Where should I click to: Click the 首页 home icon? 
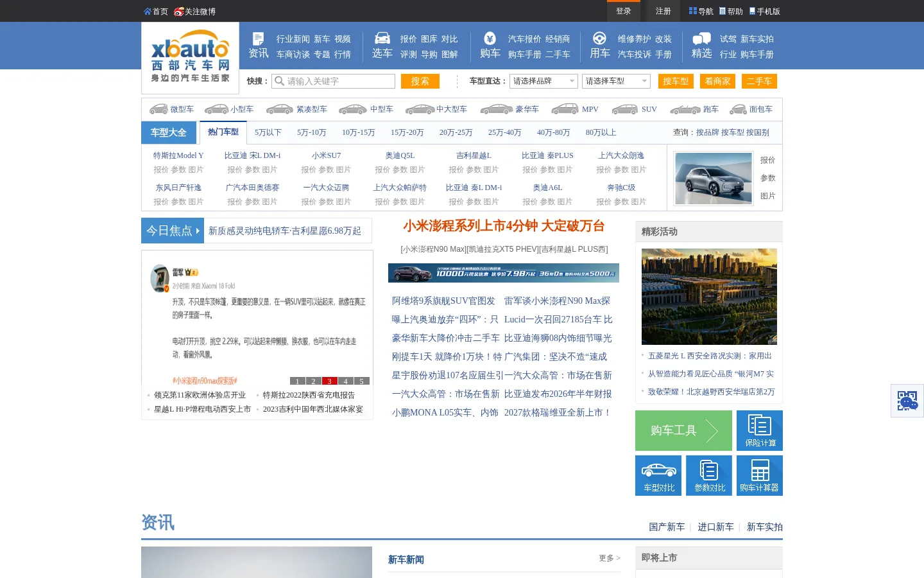pyautogui.click(x=148, y=12)
